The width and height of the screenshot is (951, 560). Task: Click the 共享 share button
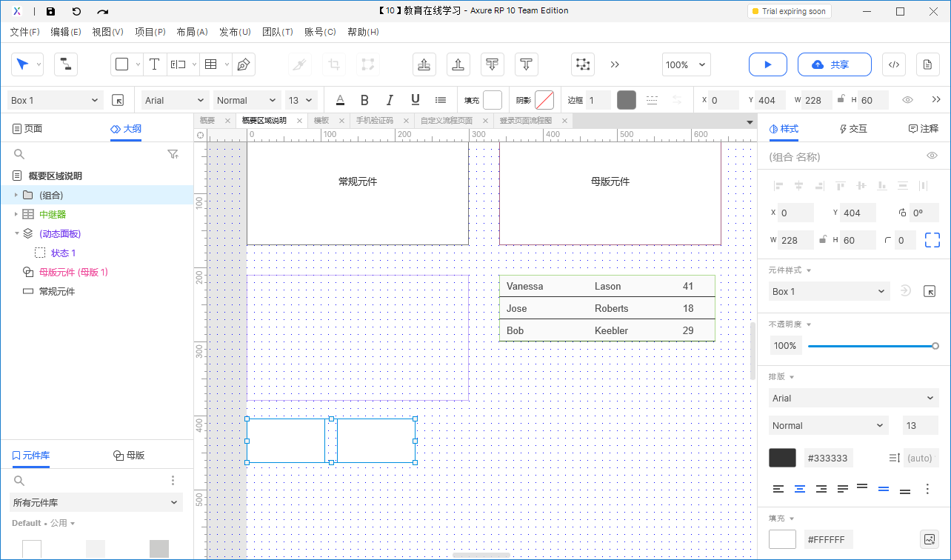[834, 64]
